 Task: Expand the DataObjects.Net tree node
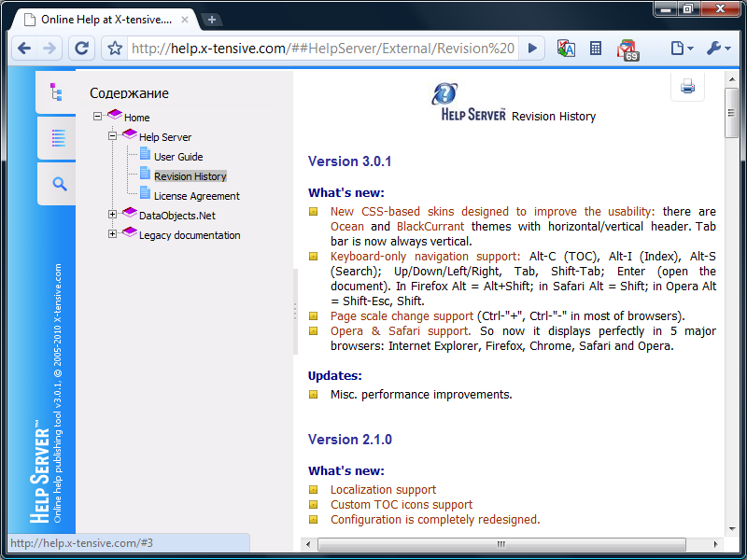(112, 215)
